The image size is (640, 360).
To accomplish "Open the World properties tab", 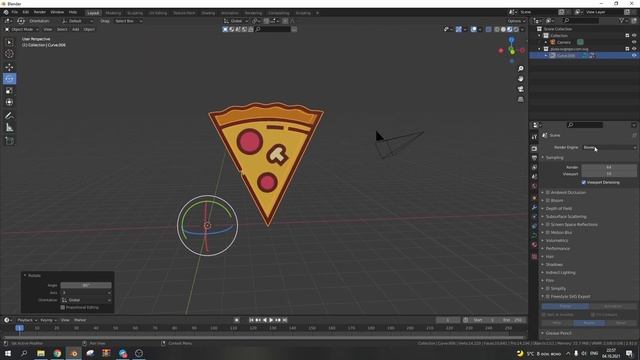I will [534, 187].
